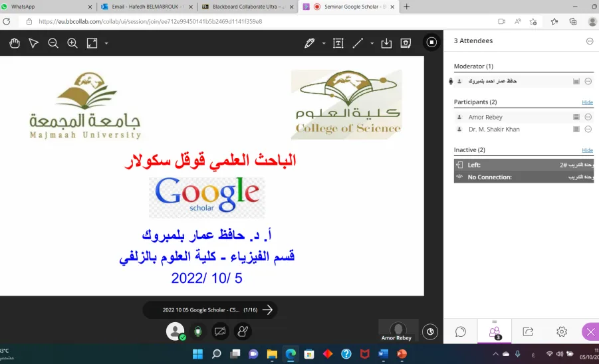
Task: Open the Chat panel tab
Action: coord(461,331)
